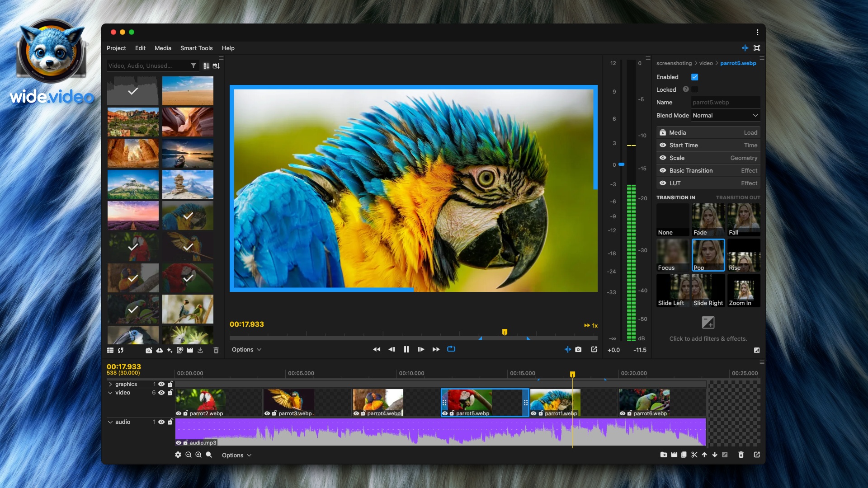This screenshot has height=488, width=868.
Task: Open the Blend Mode Normal dropdown
Action: click(725, 115)
